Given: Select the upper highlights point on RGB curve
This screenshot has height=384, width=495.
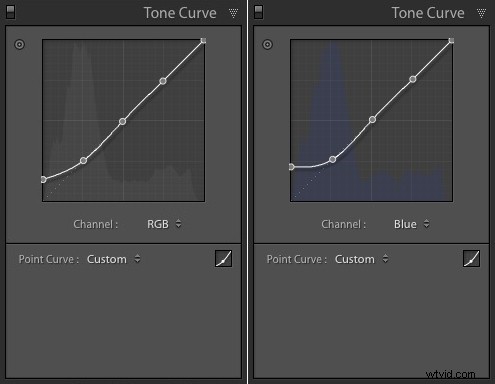Looking at the screenshot, I should click(x=163, y=81).
